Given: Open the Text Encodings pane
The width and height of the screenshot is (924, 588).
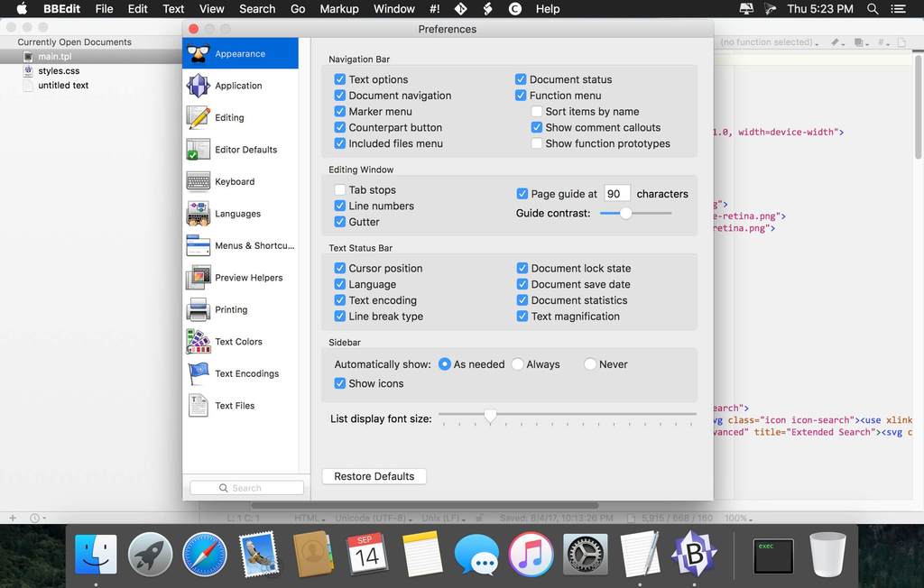Looking at the screenshot, I should (199, 374).
